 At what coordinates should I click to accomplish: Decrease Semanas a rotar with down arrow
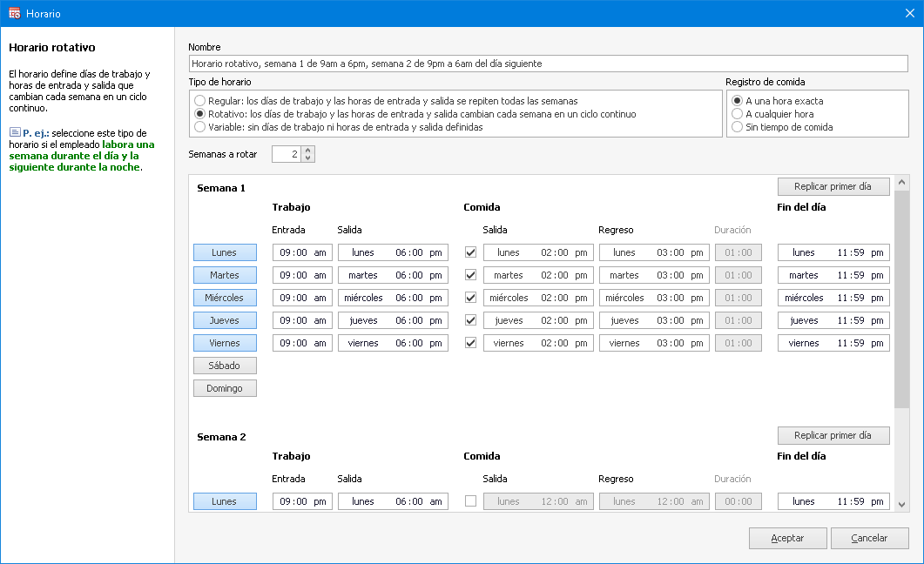click(x=307, y=158)
